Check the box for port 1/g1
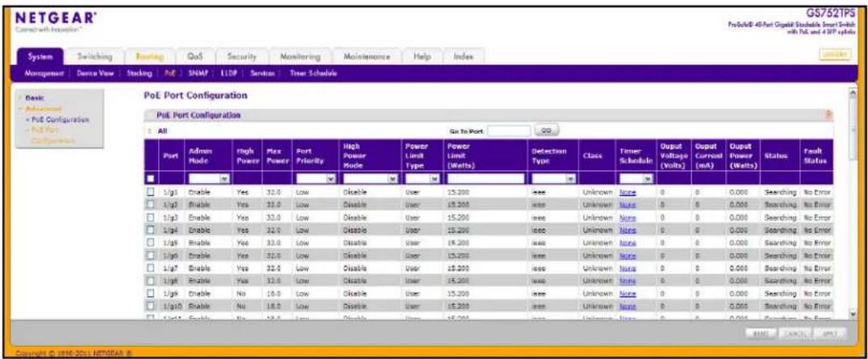The width and height of the screenshot is (868, 359). click(151, 192)
